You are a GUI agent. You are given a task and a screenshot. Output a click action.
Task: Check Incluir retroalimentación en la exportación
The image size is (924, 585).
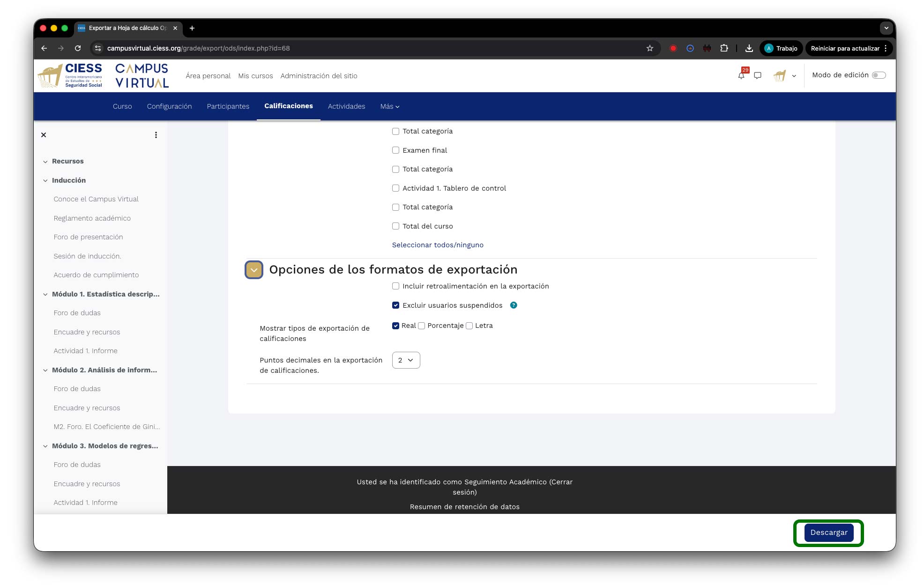click(396, 286)
